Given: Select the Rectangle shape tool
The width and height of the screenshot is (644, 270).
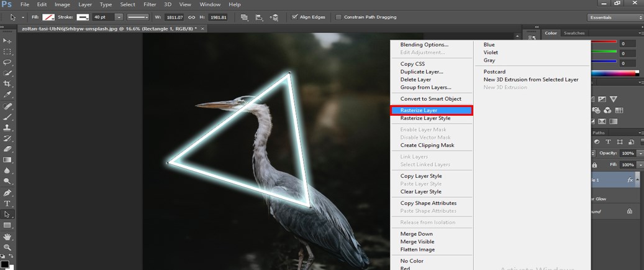Looking at the screenshot, I should (x=7, y=225).
